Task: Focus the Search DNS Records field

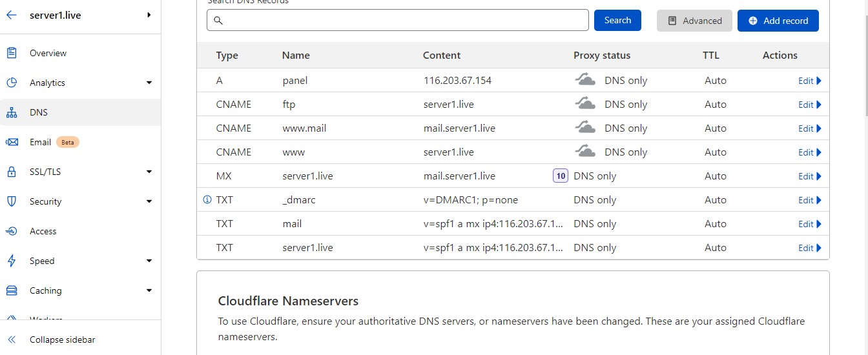Action: 398,21
